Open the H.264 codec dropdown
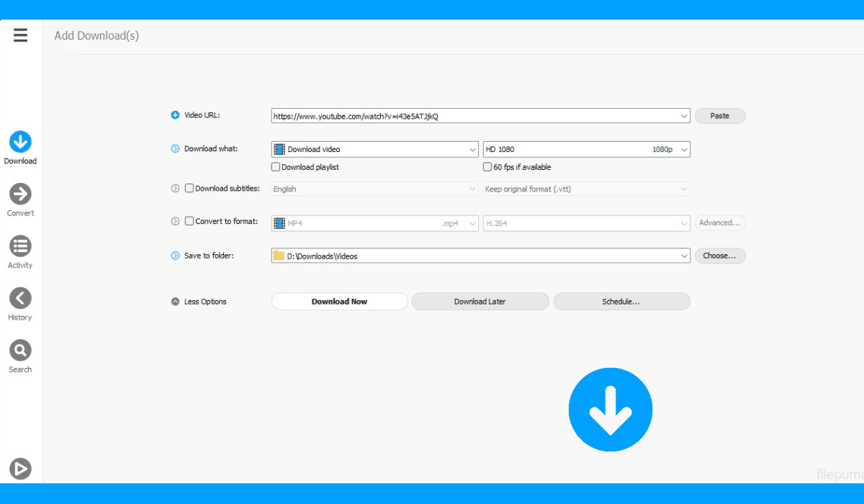864x504 pixels. point(684,223)
